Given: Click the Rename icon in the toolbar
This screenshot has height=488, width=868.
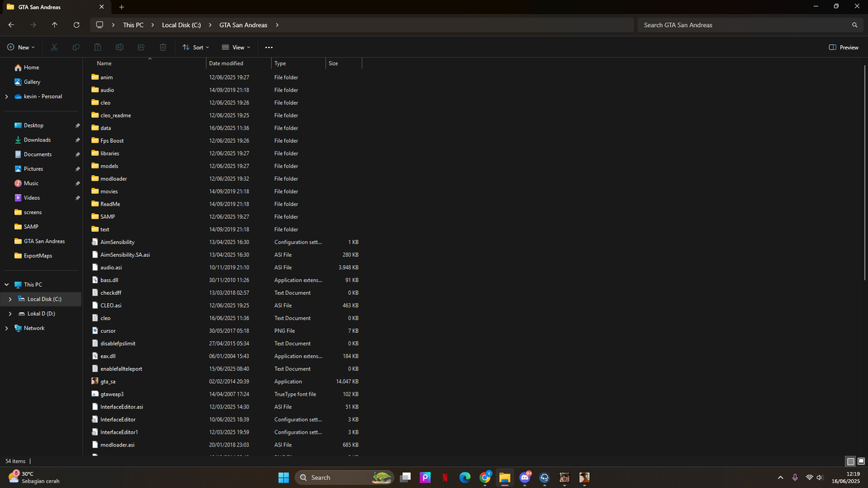Looking at the screenshot, I should tap(119, 47).
